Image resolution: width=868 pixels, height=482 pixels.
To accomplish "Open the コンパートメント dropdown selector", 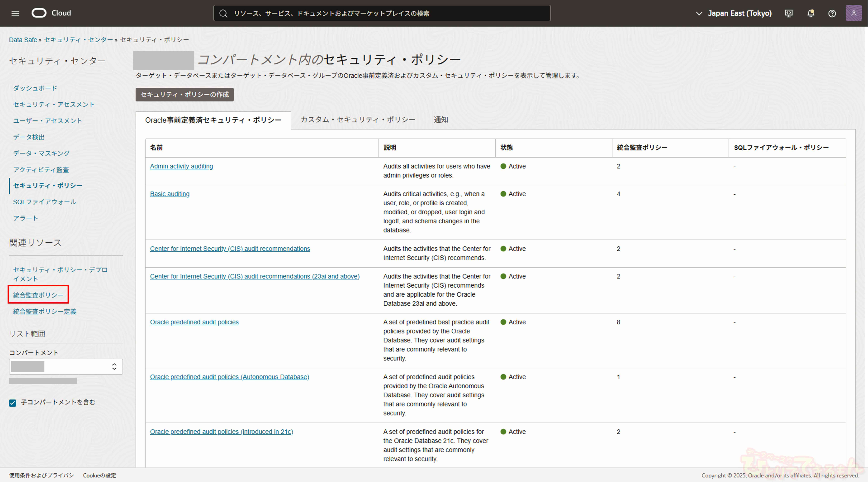I will 66,367.
